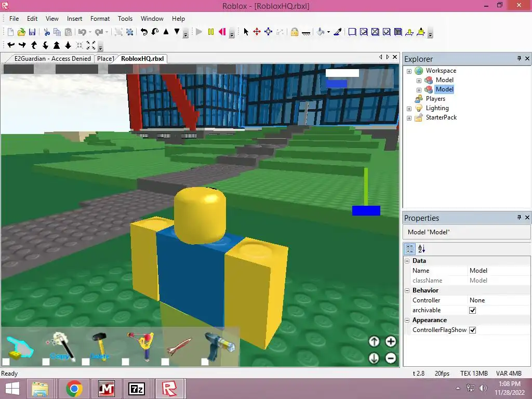Click the Zoom extents icon
Viewport: 532px width, 399px height.
tap(91, 45)
